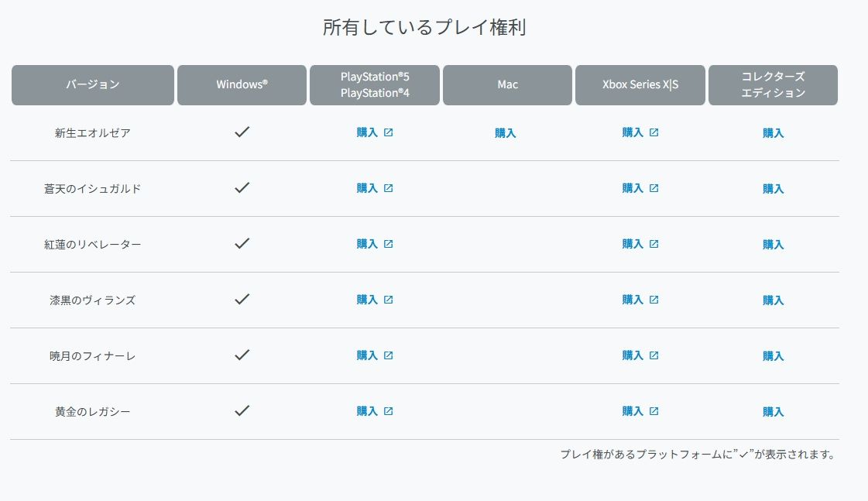Click external-link icon for 暁月のフィナーレ PlayStation purchase
This screenshot has width=868, height=501.
(x=389, y=355)
